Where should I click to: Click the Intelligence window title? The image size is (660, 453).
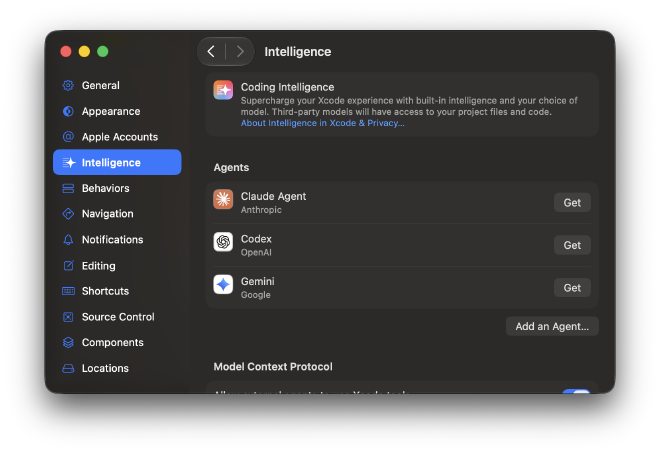pyautogui.click(x=298, y=52)
